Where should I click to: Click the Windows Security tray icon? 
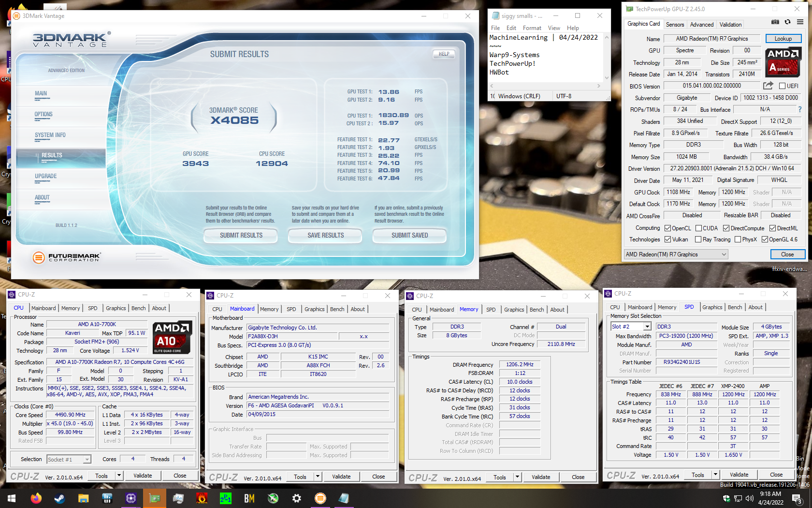coord(726,498)
